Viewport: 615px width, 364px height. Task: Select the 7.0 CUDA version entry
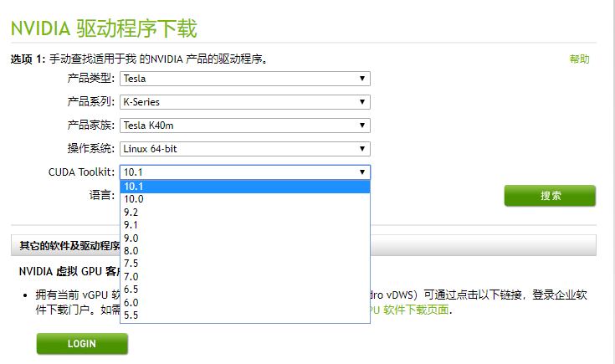tap(244, 276)
